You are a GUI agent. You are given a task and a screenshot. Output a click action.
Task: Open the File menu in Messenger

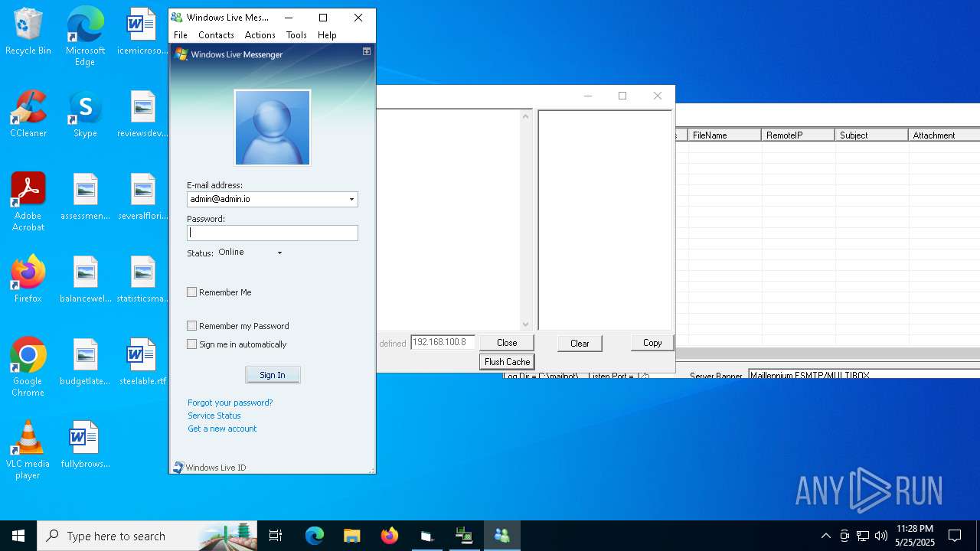(x=181, y=35)
